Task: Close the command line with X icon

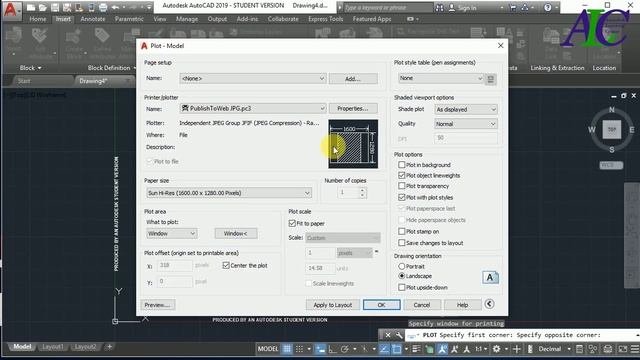Action: pos(388,335)
